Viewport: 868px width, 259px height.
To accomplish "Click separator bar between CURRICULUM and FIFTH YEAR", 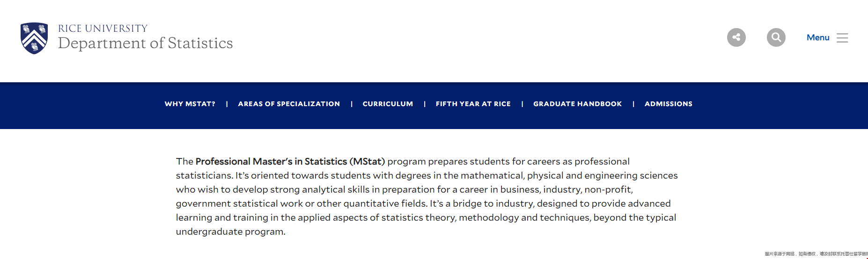I will coord(425,104).
